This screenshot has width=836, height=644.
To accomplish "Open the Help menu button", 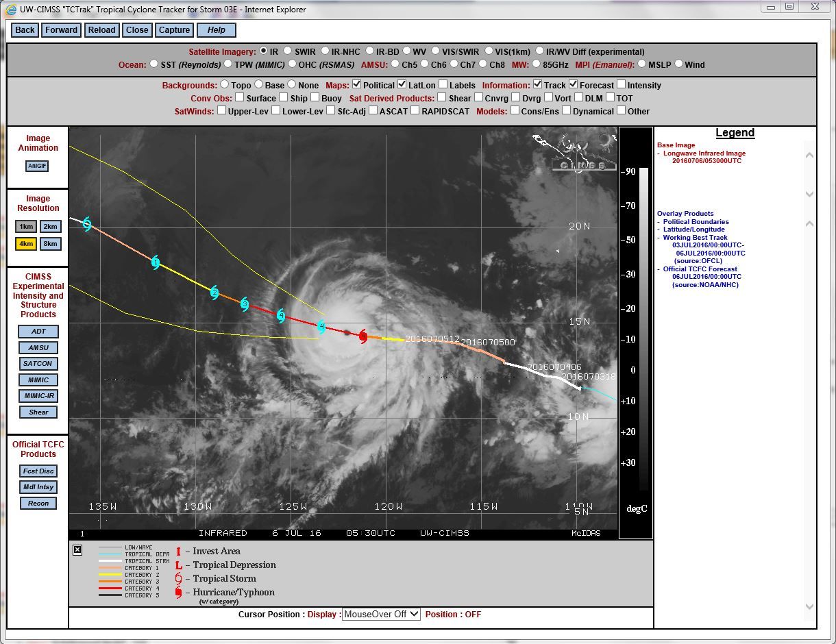I will [217, 30].
